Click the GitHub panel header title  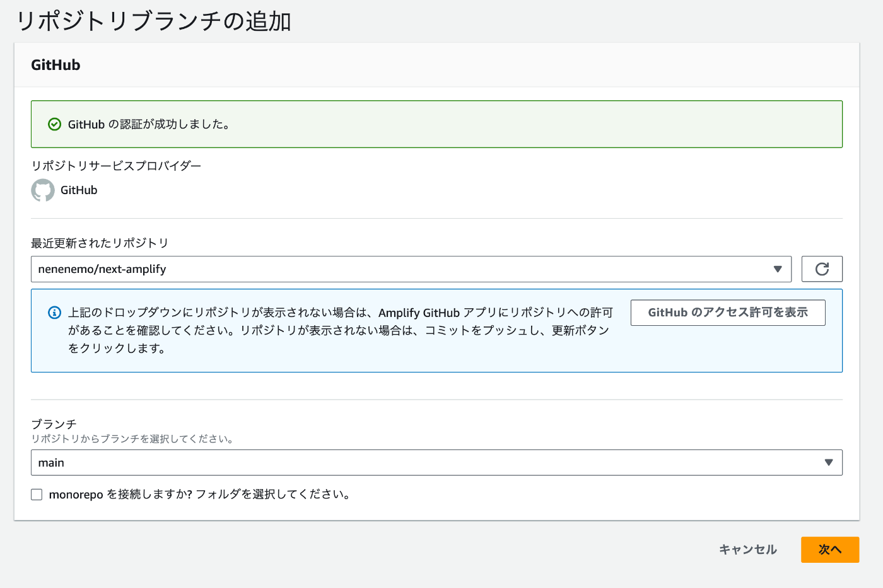coord(56,65)
